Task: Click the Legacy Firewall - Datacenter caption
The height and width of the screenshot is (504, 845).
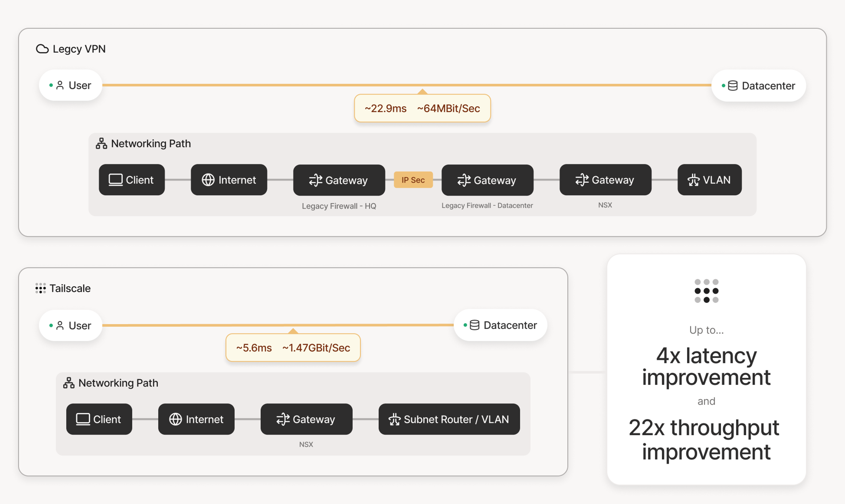Action: [487, 205]
